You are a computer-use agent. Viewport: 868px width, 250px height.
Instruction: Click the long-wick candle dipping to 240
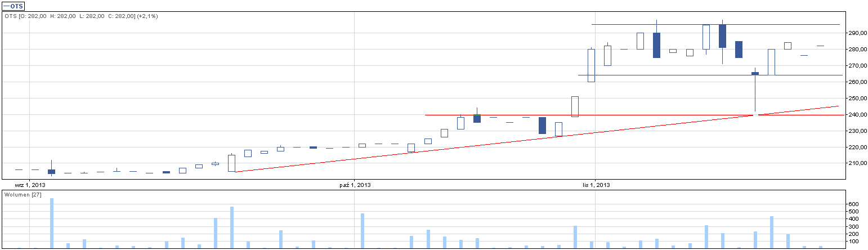click(x=755, y=90)
